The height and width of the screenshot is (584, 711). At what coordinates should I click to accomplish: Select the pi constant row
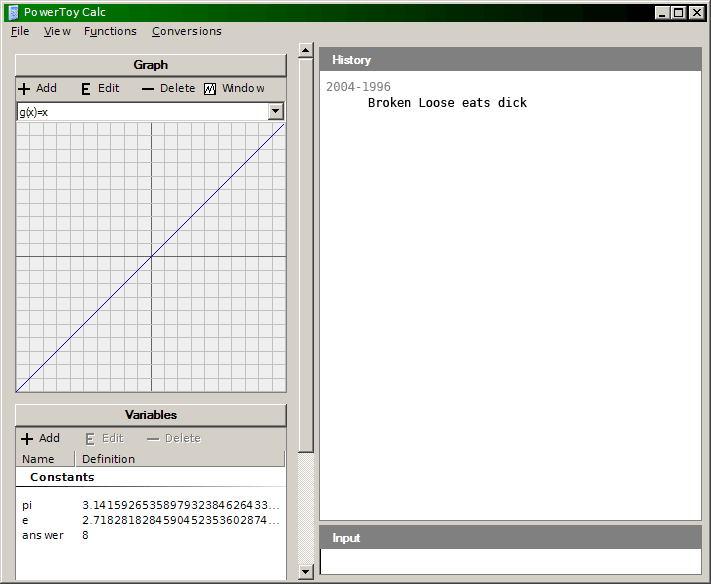(x=151, y=505)
